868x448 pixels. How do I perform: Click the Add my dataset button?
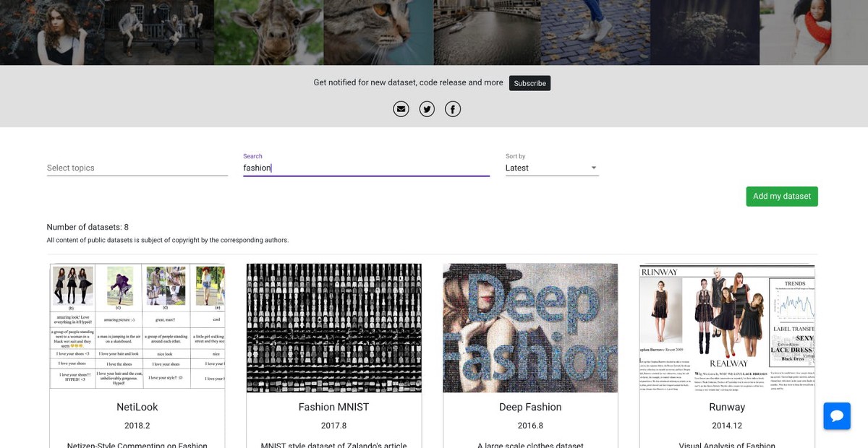[782, 197]
